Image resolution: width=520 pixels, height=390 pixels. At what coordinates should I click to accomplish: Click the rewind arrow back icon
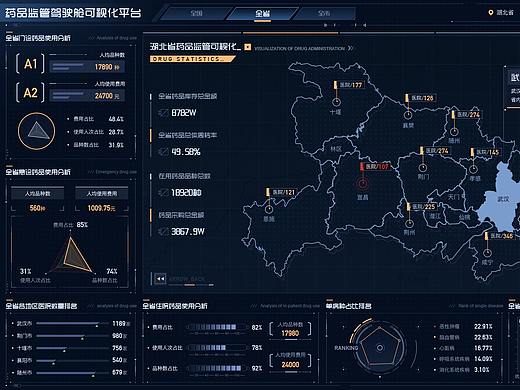(160, 279)
